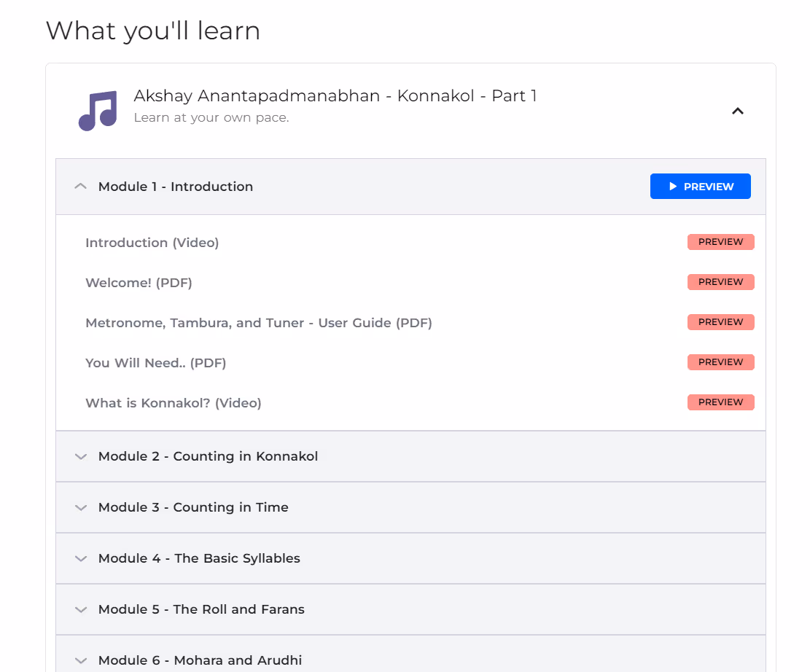Open Metronome, Tambura, and Tuner - User Guide title
Viewport: 810px width, 672px height.
point(259,323)
